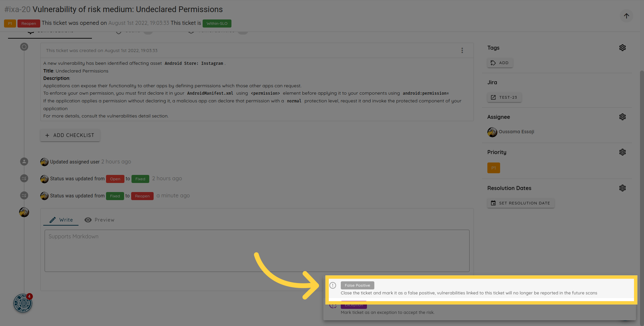Click the Add Checklist button
The height and width of the screenshot is (326, 644).
click(x=70, y=135)
